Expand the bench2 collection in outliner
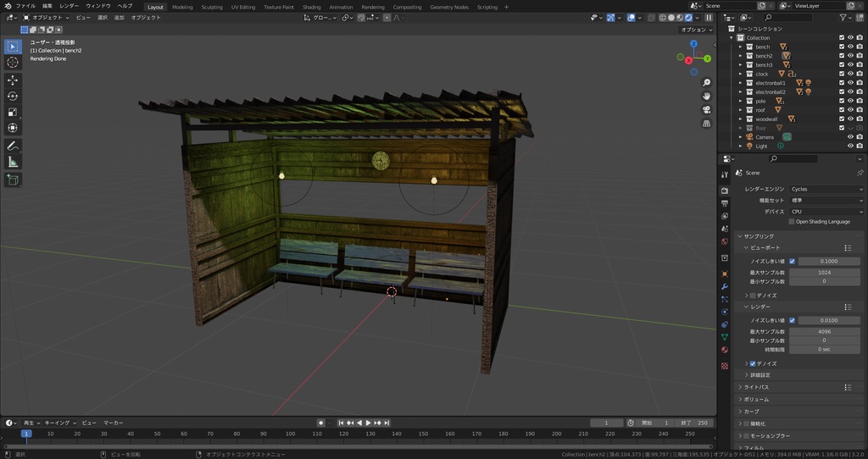 [740, 56]
